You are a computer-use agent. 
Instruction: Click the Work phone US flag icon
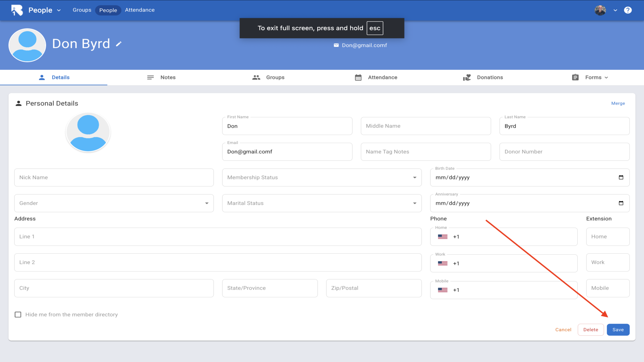pyautogui.click(x=442, y=263)
